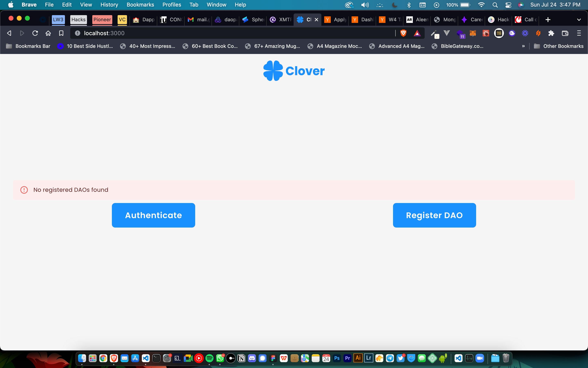Go back using the browser back arrow
The height and width of the screenshot is (368, 588).
click(9, 33)
